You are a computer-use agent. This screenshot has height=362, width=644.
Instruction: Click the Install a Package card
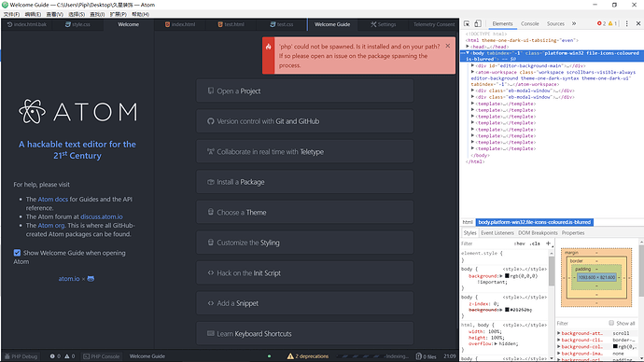pos(305,182)
